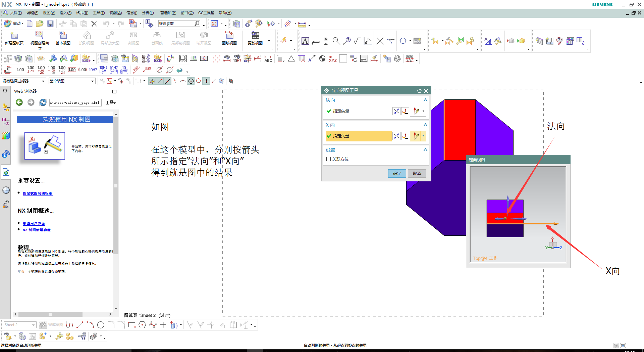Collapse the 法向 section

click(x=425, y=100)
